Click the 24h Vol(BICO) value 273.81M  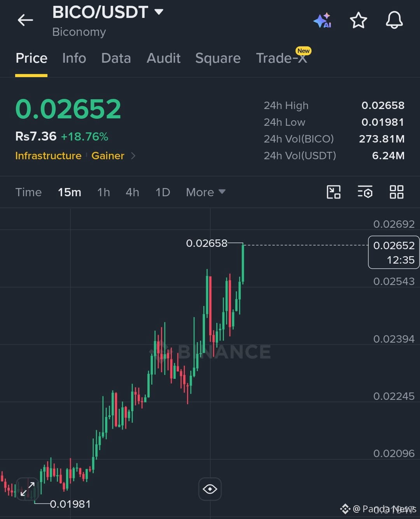[x=381, y=139]
